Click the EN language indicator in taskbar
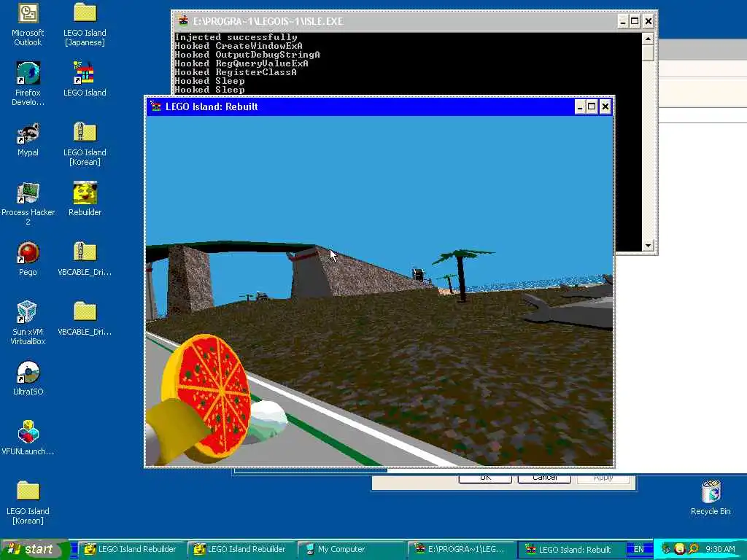This screenshot has width=747, height=560. [638, 549]
